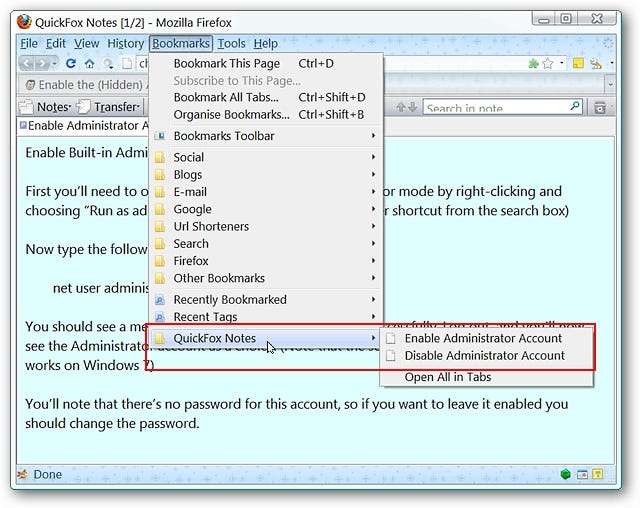Image resolution: width=640 pixels, height=508 pixels.
Task: Open dropdown arrow next to bookmark star
Action: [x=562, y=63]
